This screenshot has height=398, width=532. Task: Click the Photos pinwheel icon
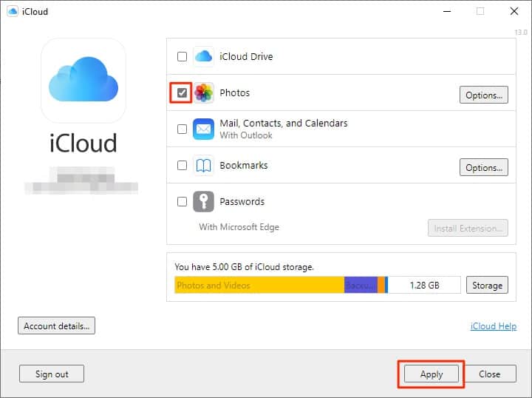coord(203,93)
